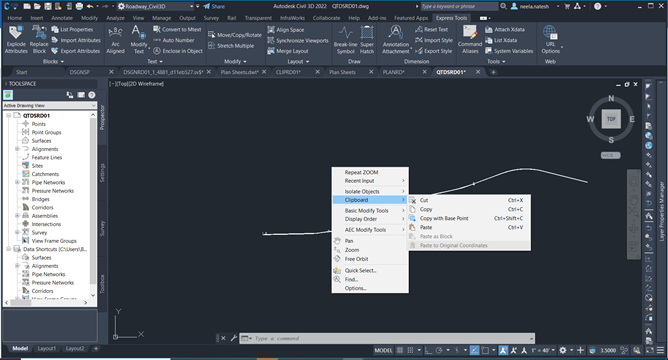Toggle the highlighted object snap tracking button
The width and height of the screenshot is (668, 360).
click(x=474, y=350)
